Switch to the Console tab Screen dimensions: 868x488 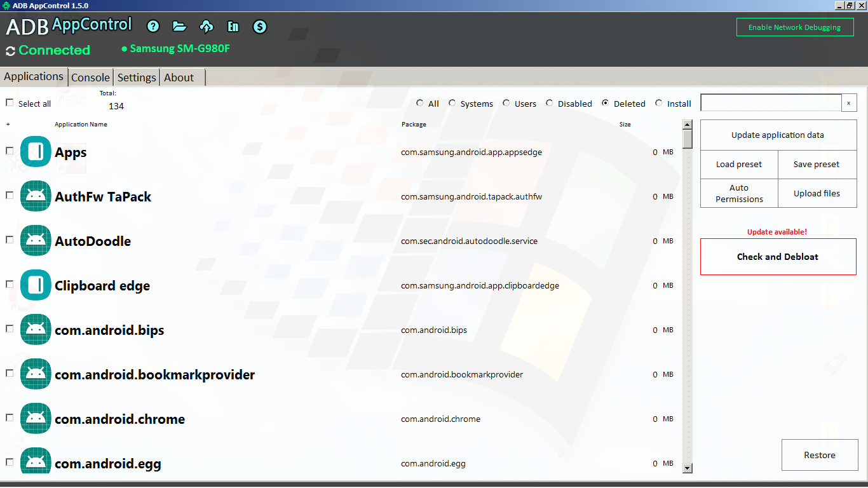point(90,77)
